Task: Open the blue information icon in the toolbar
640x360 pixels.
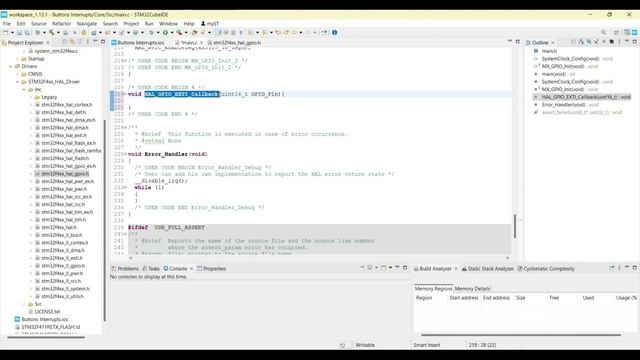Action: [x=334, y=33]
